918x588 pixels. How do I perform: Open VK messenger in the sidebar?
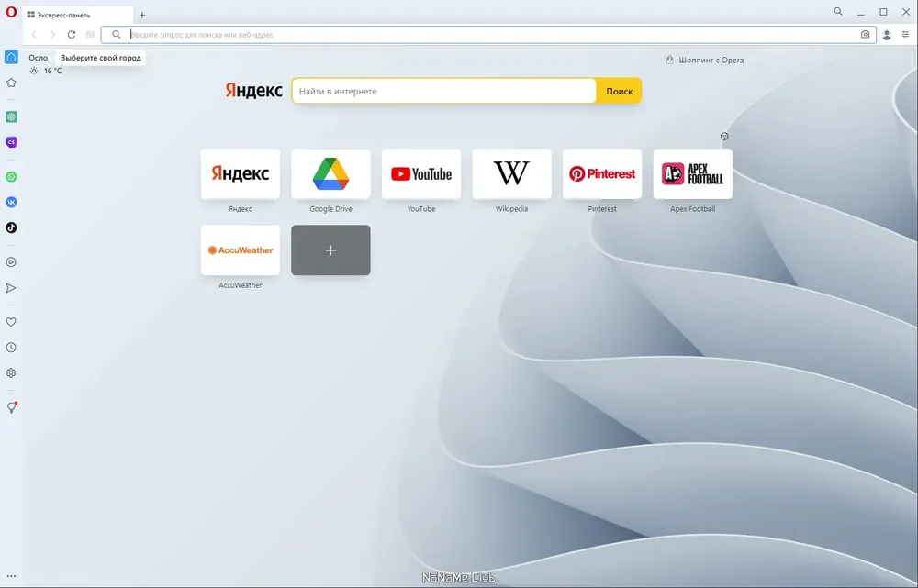[11, 202]
